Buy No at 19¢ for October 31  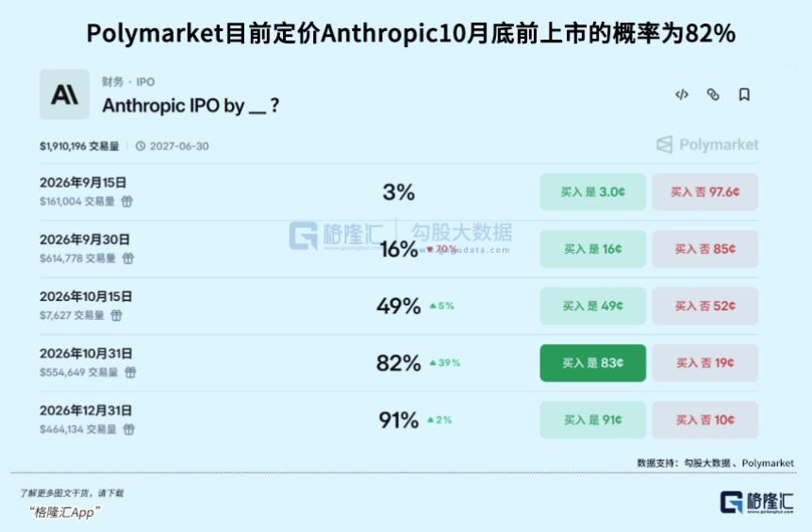tap(704, 363)
